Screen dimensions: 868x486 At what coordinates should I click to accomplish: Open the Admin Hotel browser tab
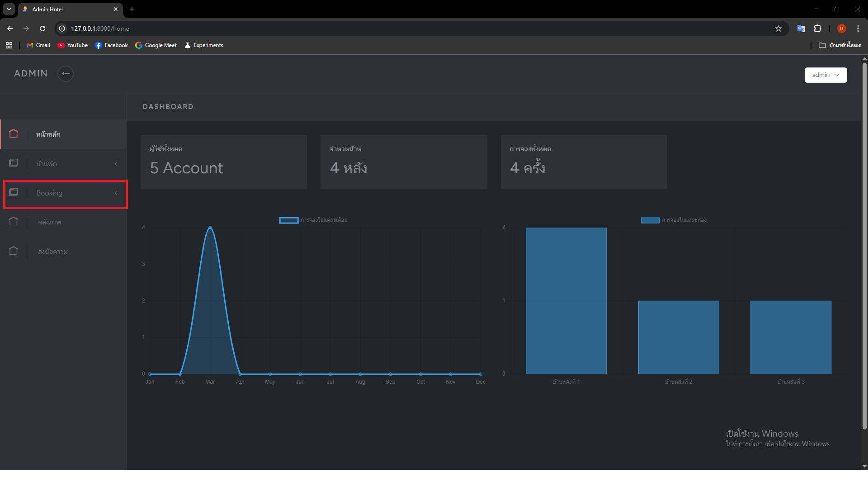68,9
